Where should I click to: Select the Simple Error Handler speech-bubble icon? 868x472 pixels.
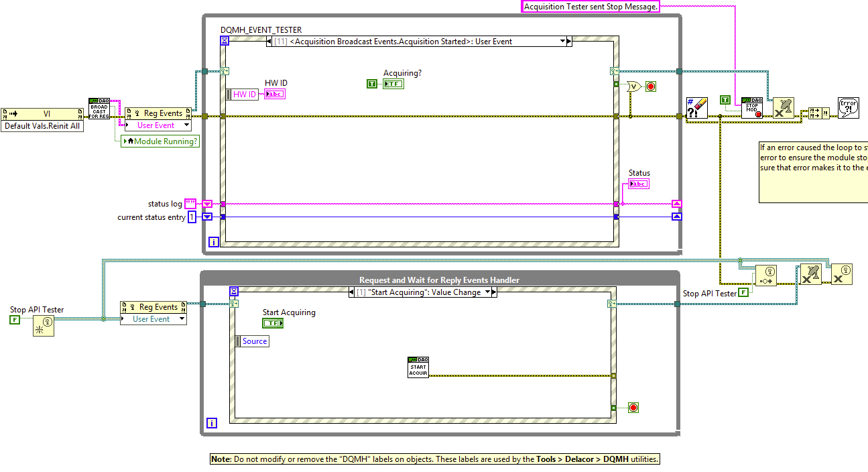point(849,108)
